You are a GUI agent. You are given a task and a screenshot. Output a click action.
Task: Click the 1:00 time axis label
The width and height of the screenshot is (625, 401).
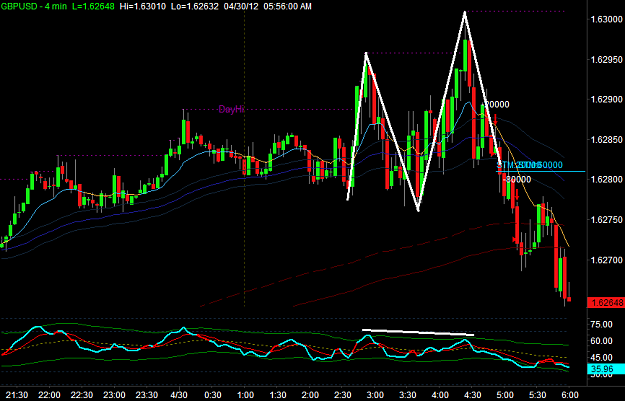click(x=246, y=395)
